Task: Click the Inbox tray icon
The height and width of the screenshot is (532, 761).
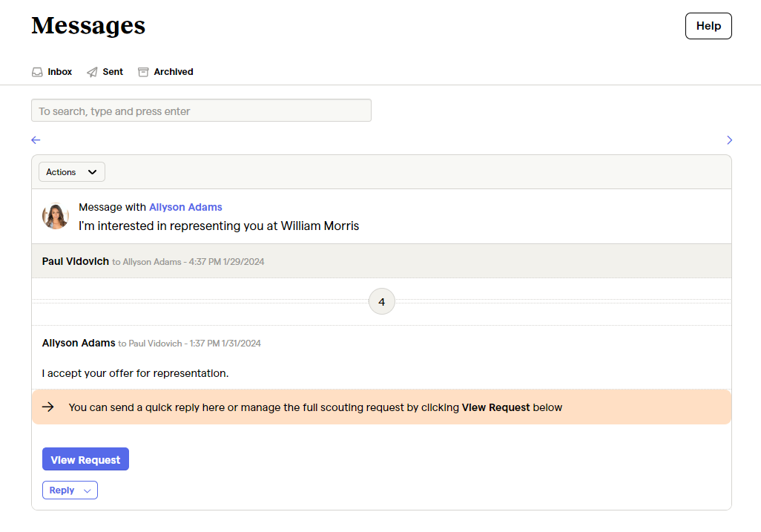Action: [x=37, y=72]
